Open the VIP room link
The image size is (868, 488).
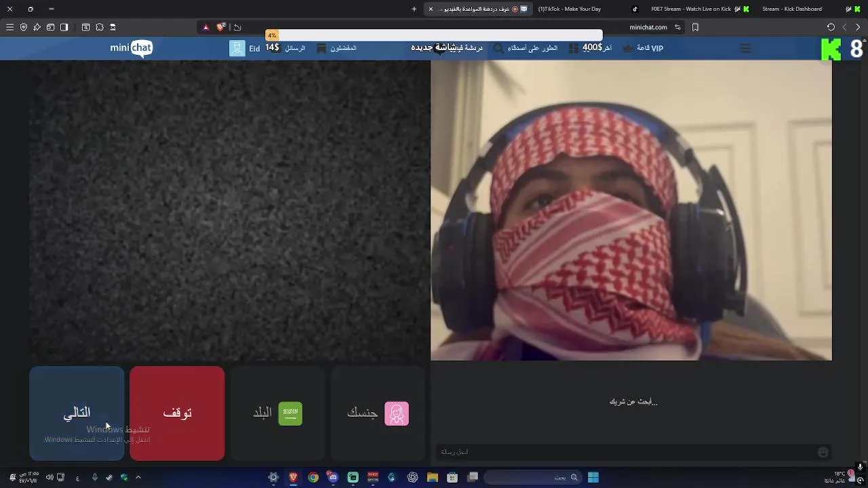click(643, 48)
